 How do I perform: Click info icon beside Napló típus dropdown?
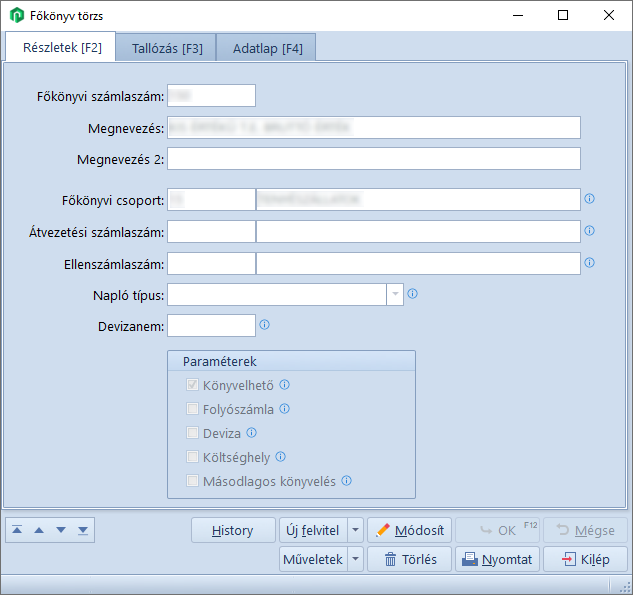pyautogui.click(x=412, y=294)
